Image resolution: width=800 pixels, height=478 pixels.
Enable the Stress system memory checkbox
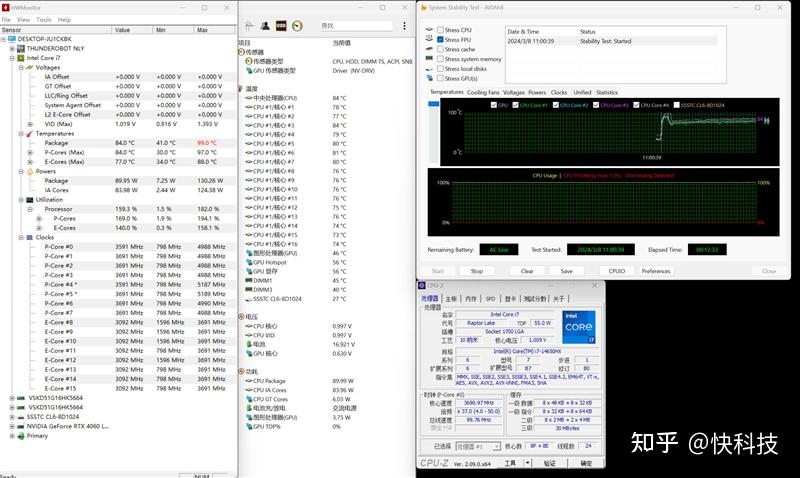(440, 59)
